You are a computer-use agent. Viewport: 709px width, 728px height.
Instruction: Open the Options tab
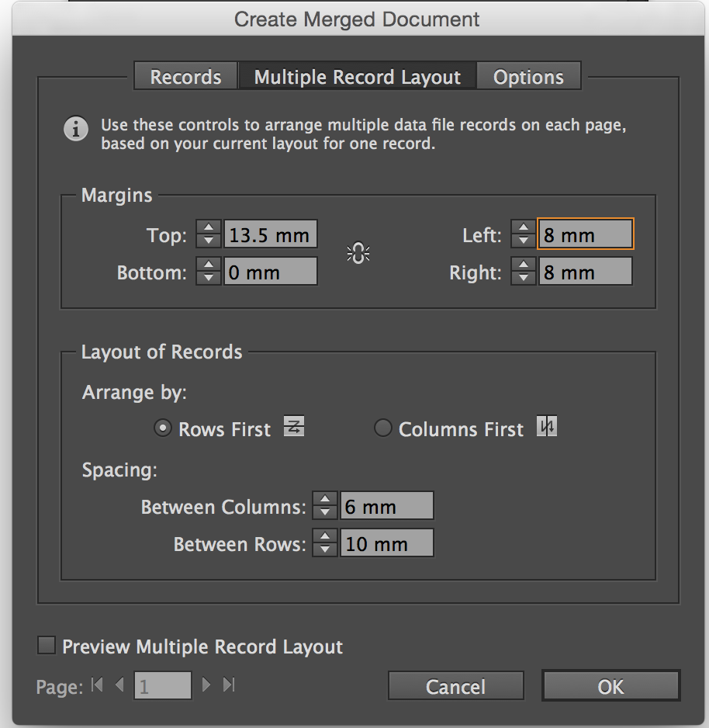528,78
